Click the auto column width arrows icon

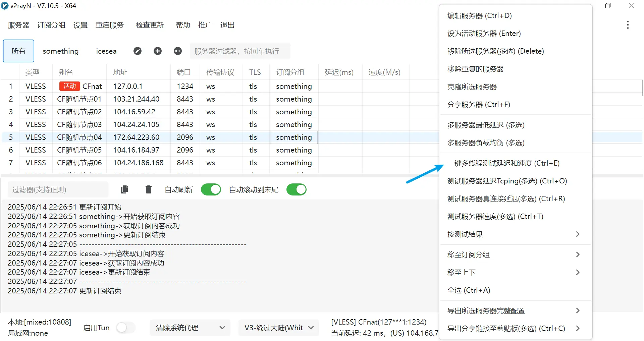[x=178, y=51]
